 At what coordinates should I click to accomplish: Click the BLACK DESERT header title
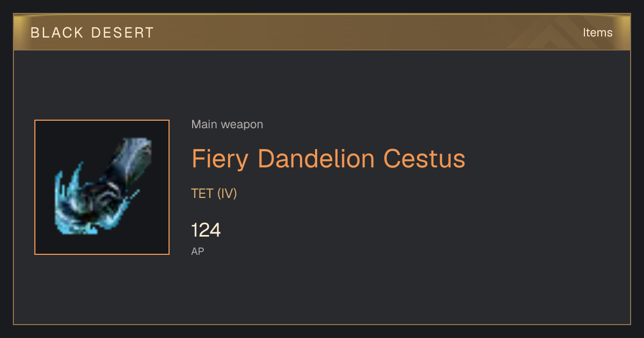(x=92, y=33)
